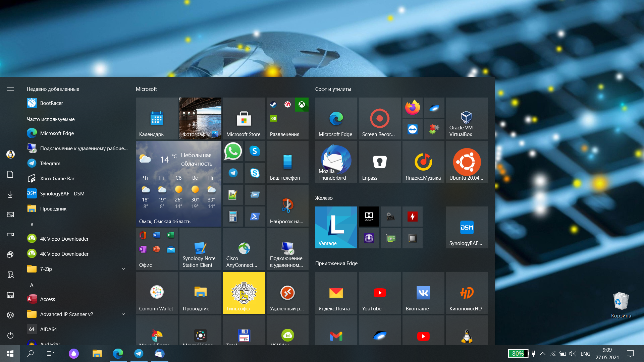Image resolution: width=644 pixels, height=362 pixels.
Task: Open Access from the app list
Action: 77,299
